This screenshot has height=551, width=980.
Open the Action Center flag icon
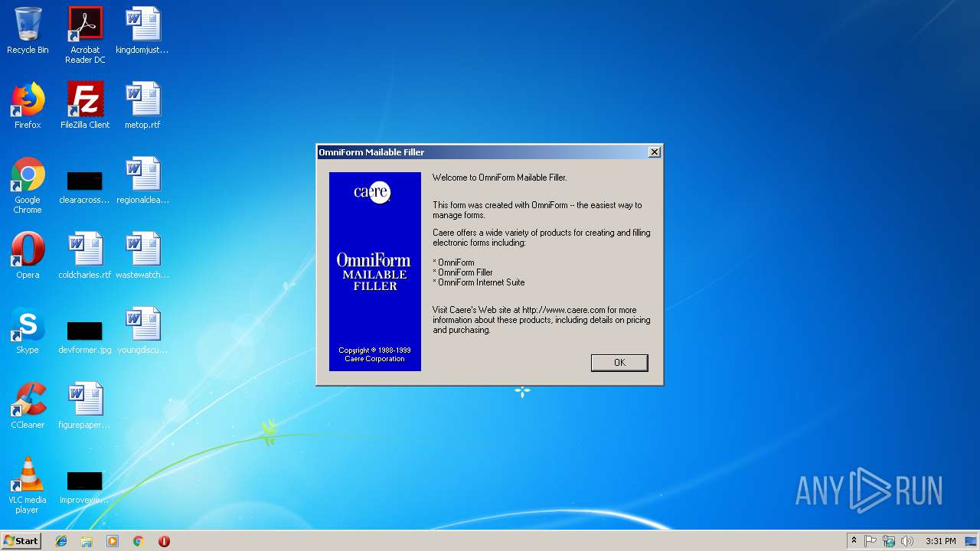[871, 541]
